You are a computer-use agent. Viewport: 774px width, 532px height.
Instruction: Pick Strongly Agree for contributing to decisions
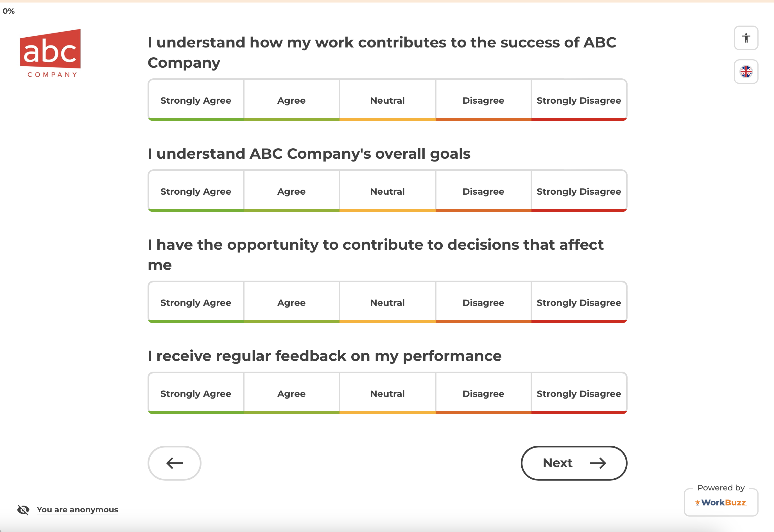(x=196, y=302)
